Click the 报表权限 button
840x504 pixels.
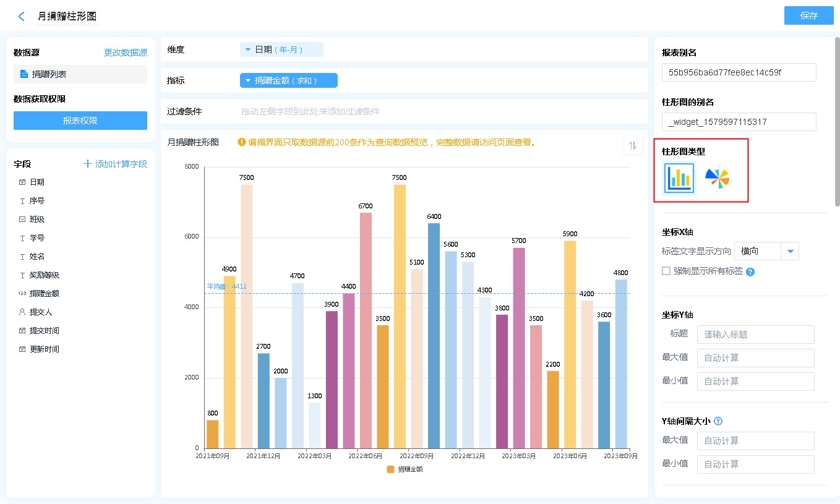(x=80, y=121)
